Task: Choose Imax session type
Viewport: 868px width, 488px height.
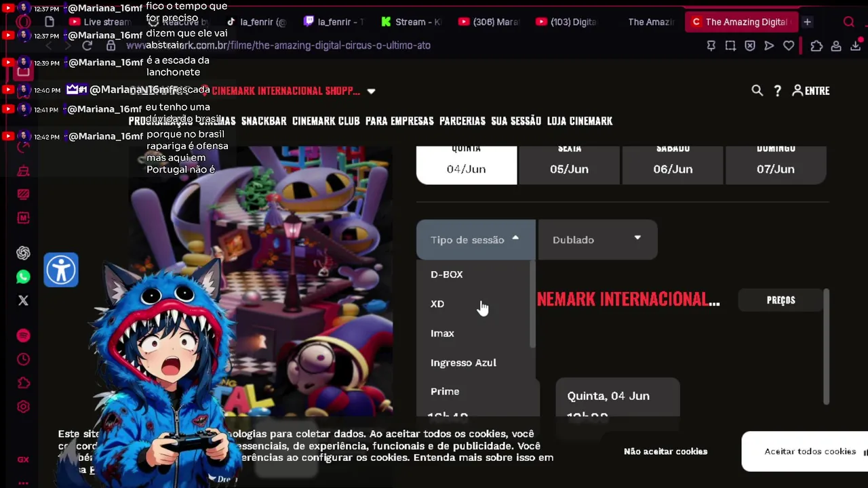Action: 442,333
